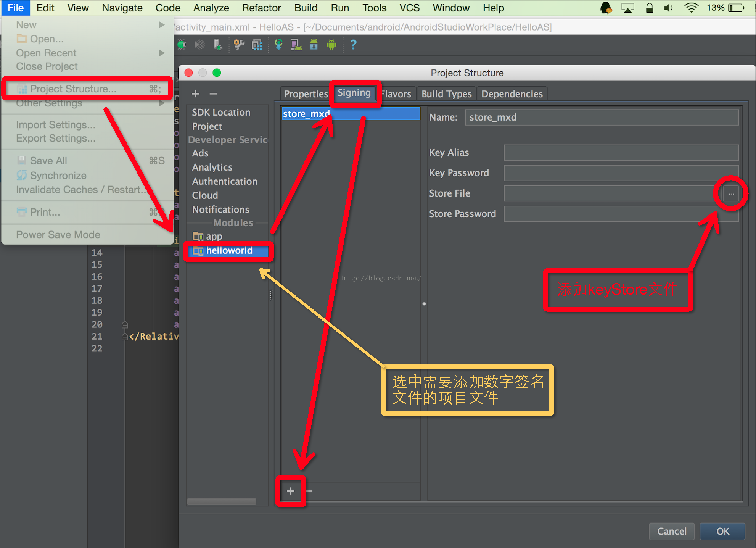Viewport: 756px width, 548px height.
Task: Click the green Debug bug toolbar icon
Action: tap(182, 45)
